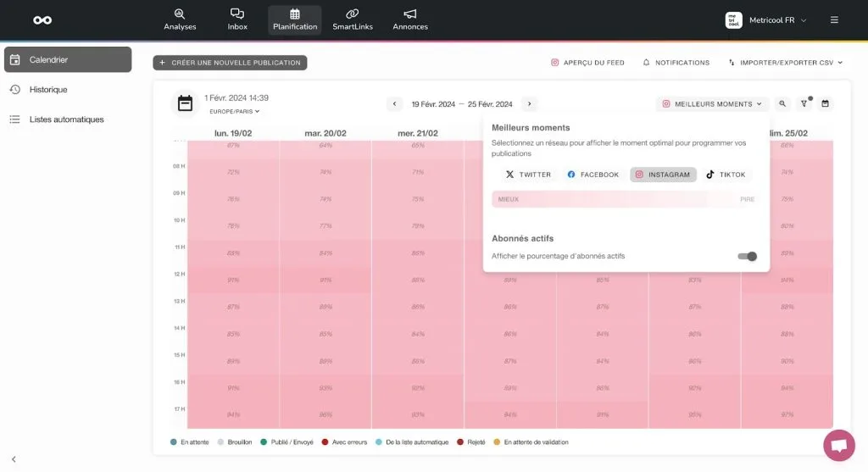The image size is (868, 472).
Task: Select Twitter network for best times
Action: click(528, 175)
